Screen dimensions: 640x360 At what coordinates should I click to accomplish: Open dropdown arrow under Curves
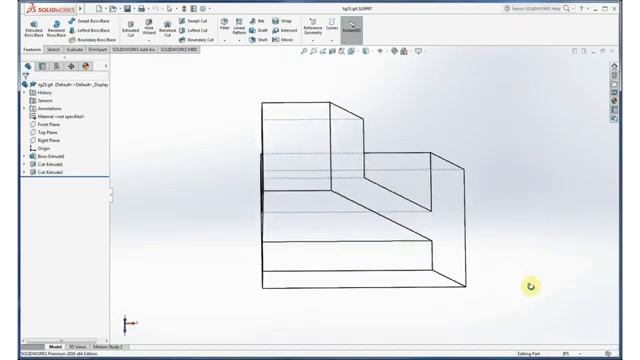pos(332,40)
